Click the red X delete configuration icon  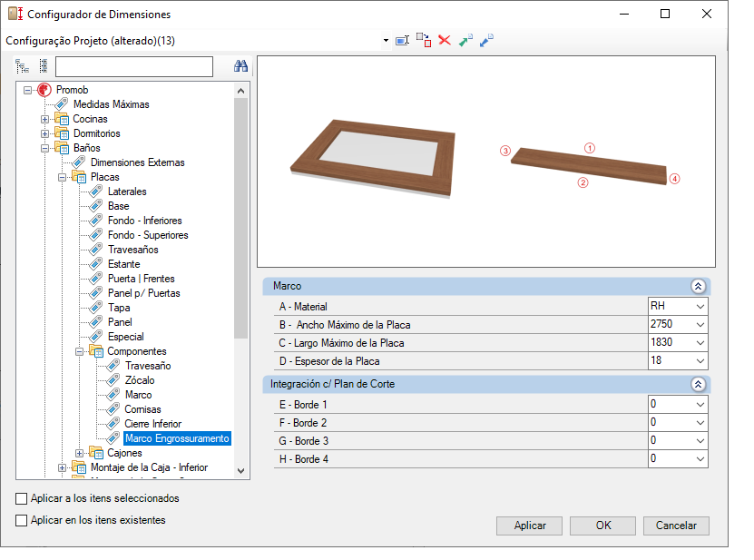[x=445, y=40]
